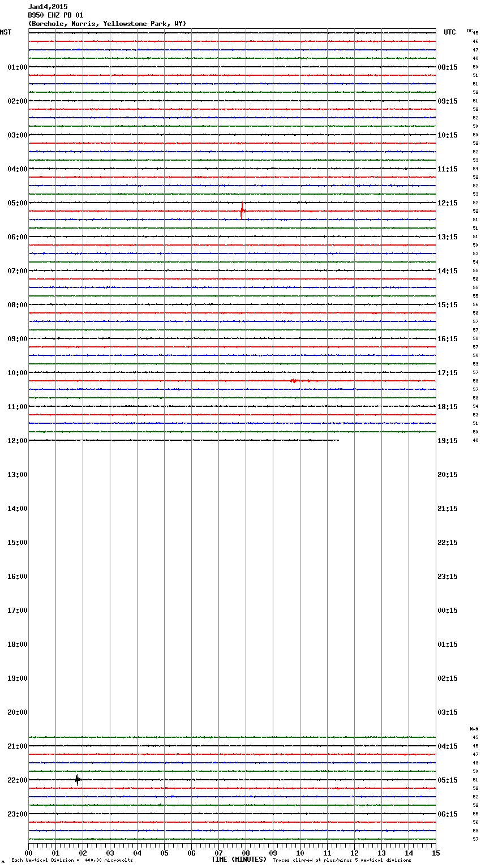Screen dimensions: 481x868
Task: Select the 12:00 MST time label
Action: (x=18, y=441)
